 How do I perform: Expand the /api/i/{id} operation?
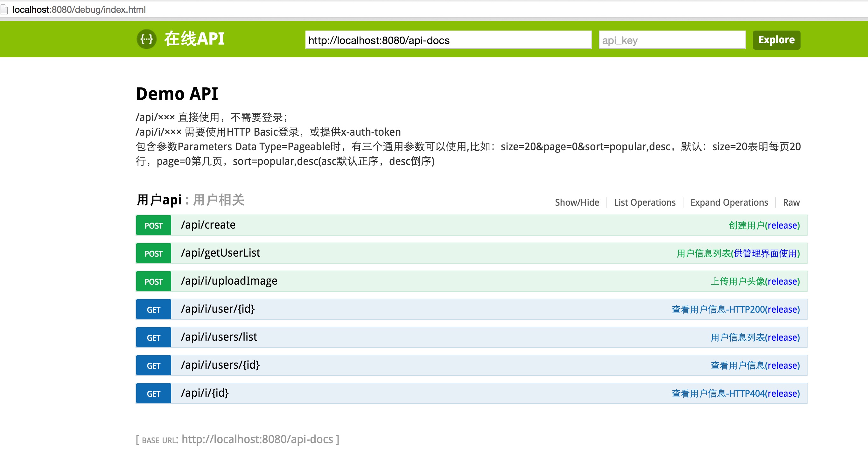pos(205,393)
